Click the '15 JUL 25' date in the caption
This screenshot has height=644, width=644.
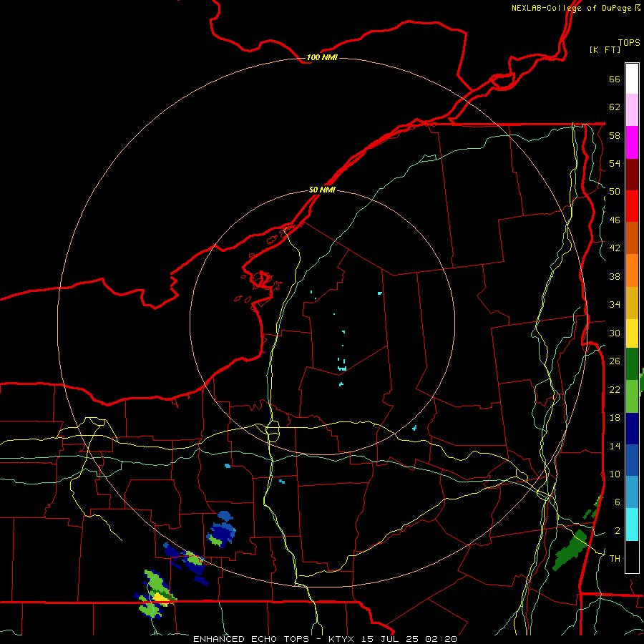[x=391, y=639]
